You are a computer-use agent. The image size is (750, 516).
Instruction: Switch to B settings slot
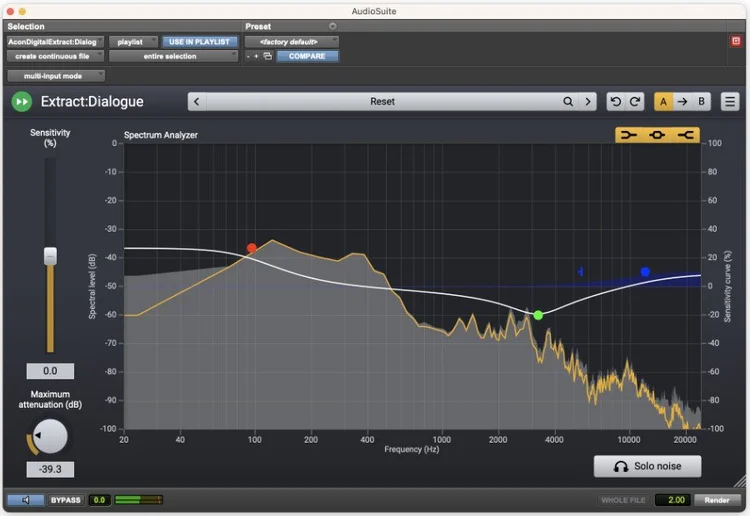point(701,101)
